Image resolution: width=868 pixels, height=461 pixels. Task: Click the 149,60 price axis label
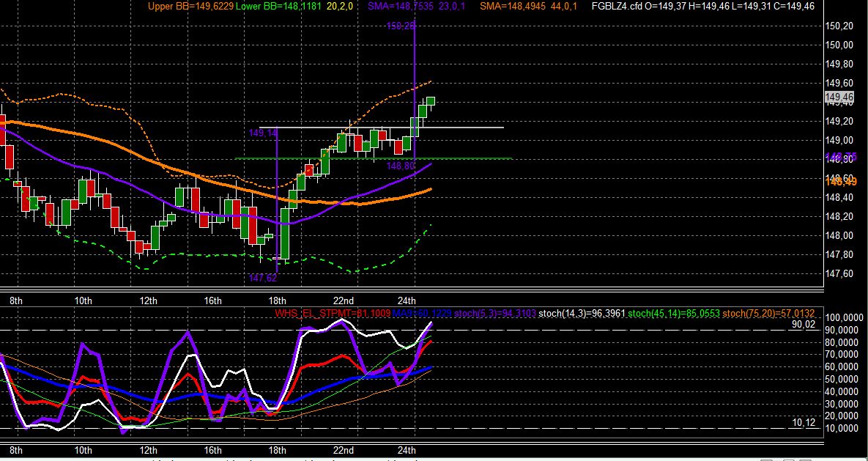point(838,83)
